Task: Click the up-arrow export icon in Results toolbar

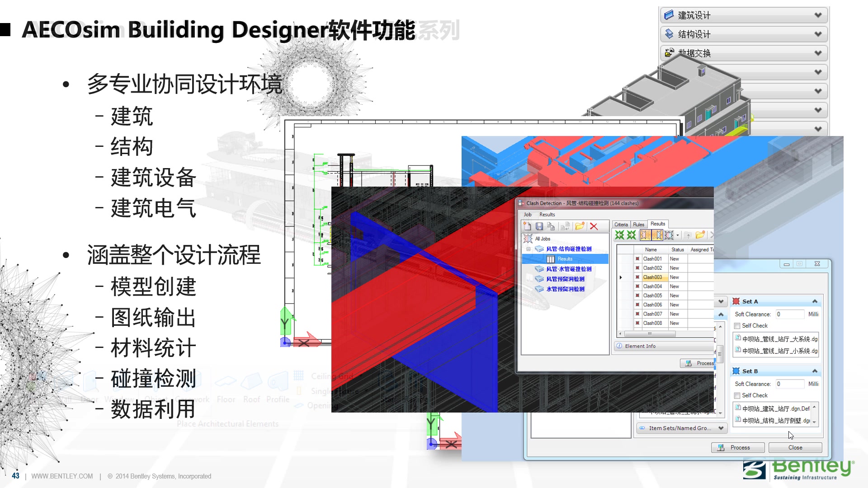Action: (x=688, y=235)
